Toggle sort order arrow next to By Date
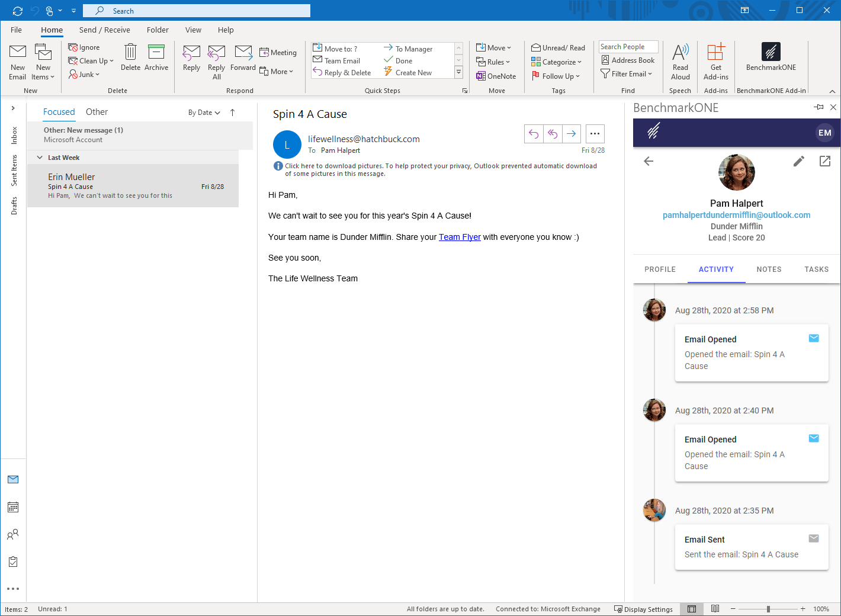The height and width of the screenshot is (616, 841). pos(233,113)
